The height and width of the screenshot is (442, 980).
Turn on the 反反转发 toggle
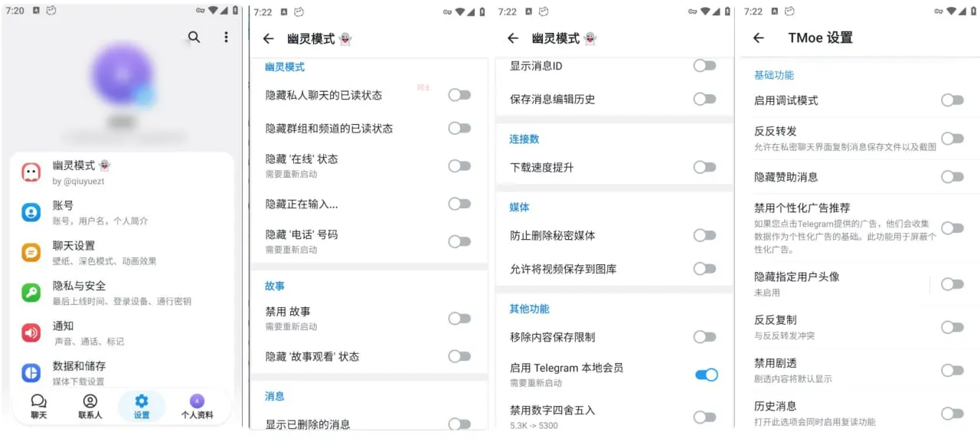click(x=952, y=138)
